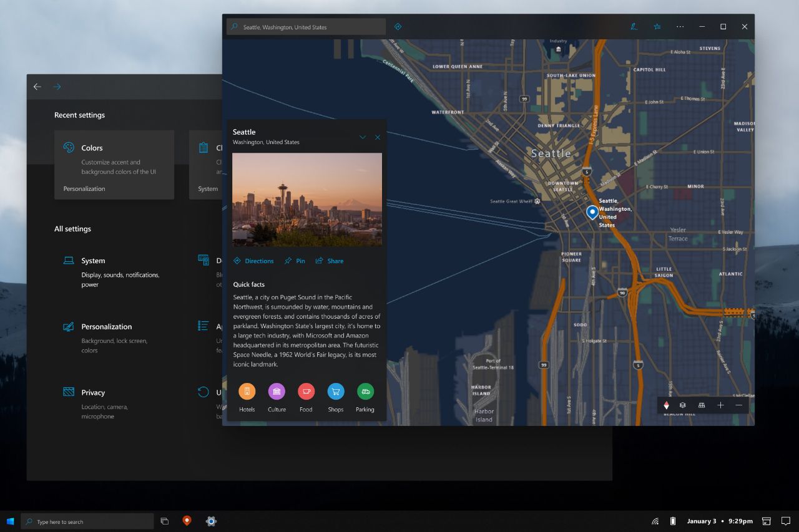Open the map layers view button
799x532 pixels.
coord(683,405)
